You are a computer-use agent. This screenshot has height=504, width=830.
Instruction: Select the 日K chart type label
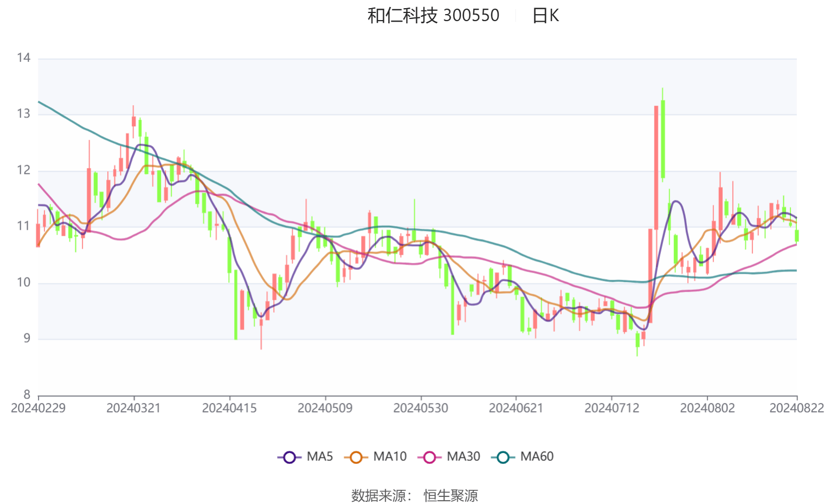click(545, 16)
